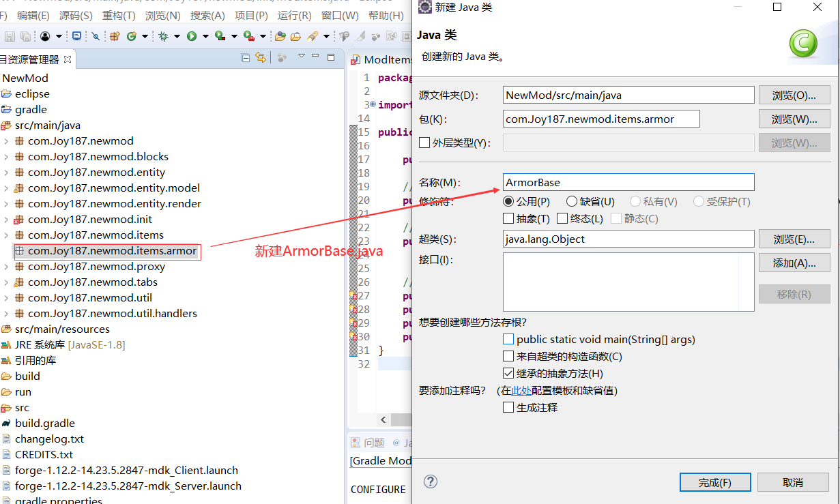
Task: Check public static void main stub
Action: [508, 339]
